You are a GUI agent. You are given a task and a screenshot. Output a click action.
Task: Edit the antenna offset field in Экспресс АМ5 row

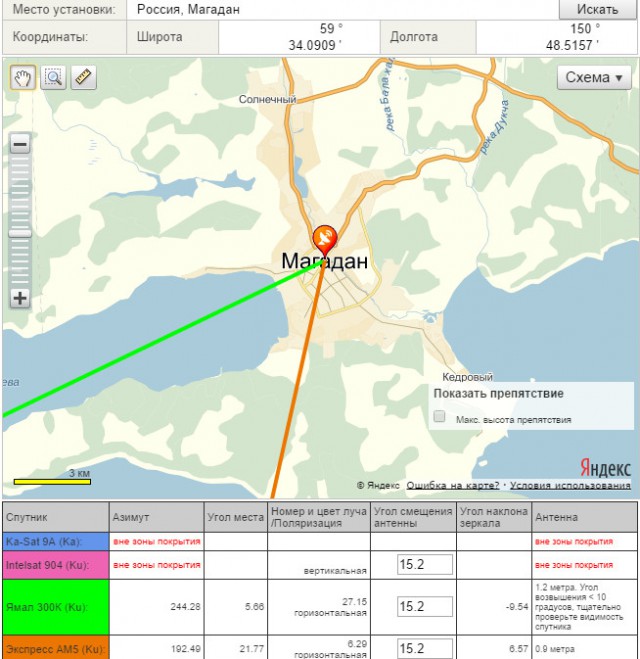click(424, 648)
